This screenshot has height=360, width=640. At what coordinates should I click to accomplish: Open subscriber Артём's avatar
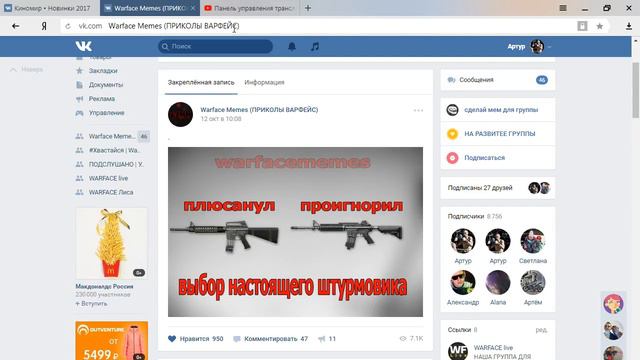click(x=533, y=282)
